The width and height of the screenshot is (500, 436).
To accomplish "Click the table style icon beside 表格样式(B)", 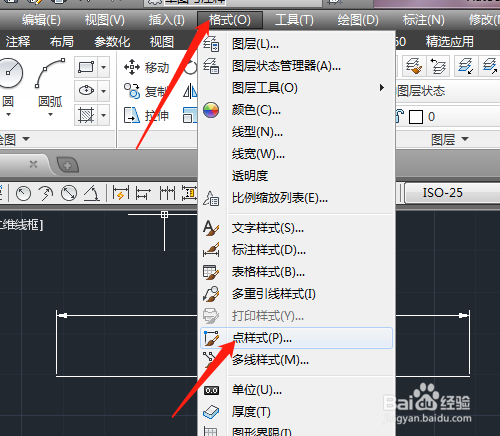I will click(211, 272).
